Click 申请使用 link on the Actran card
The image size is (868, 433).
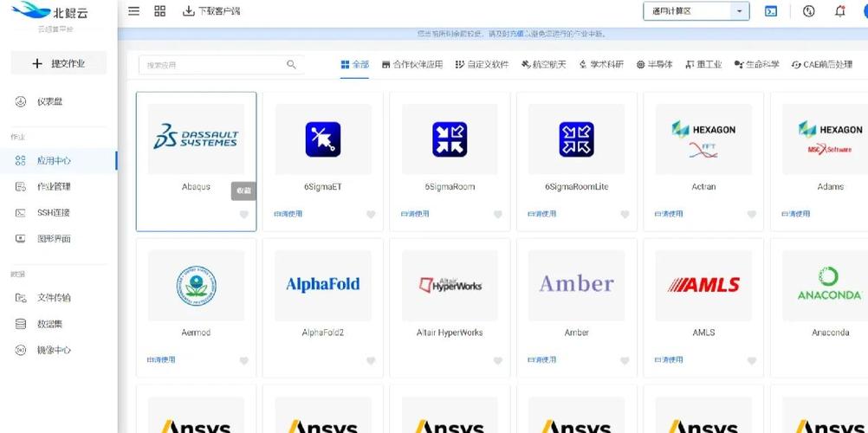point(669,214)
